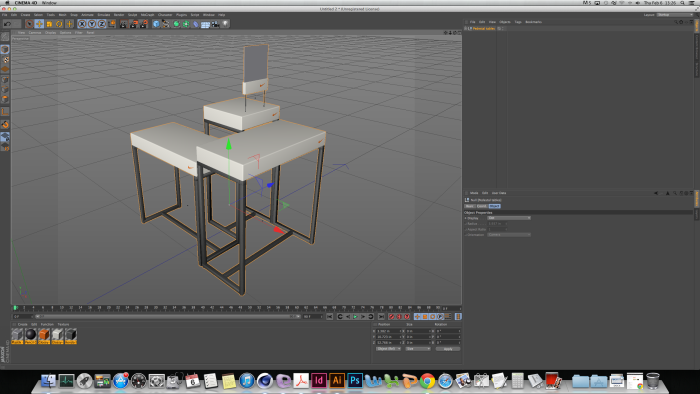Click the green Array modeling object icon
The image size is (700, 394).
(x=186, y=24)
